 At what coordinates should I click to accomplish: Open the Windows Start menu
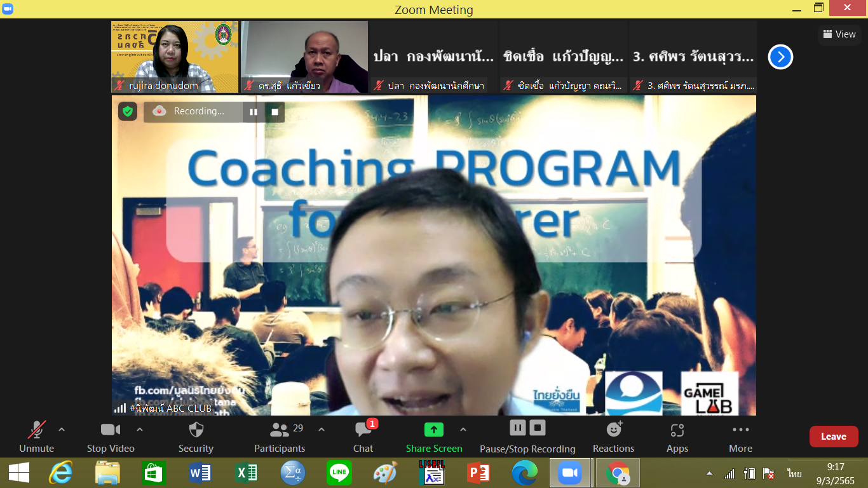(x=18, y=473)
